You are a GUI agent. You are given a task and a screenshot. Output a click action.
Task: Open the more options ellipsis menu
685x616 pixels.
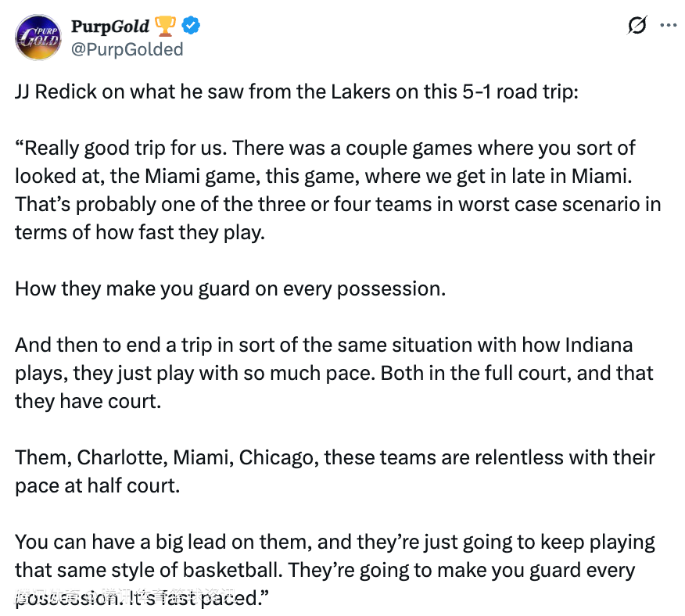(x=668, y=25)
